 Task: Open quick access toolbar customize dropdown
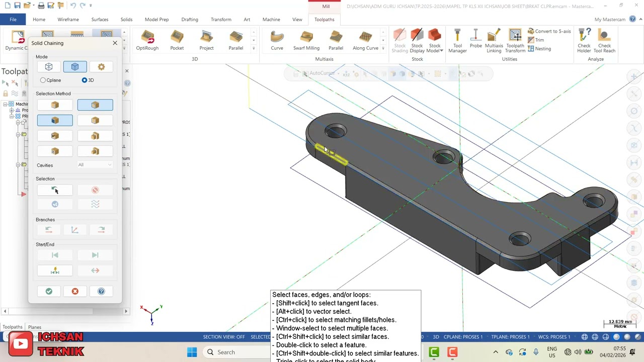click(x=91, y=6)
